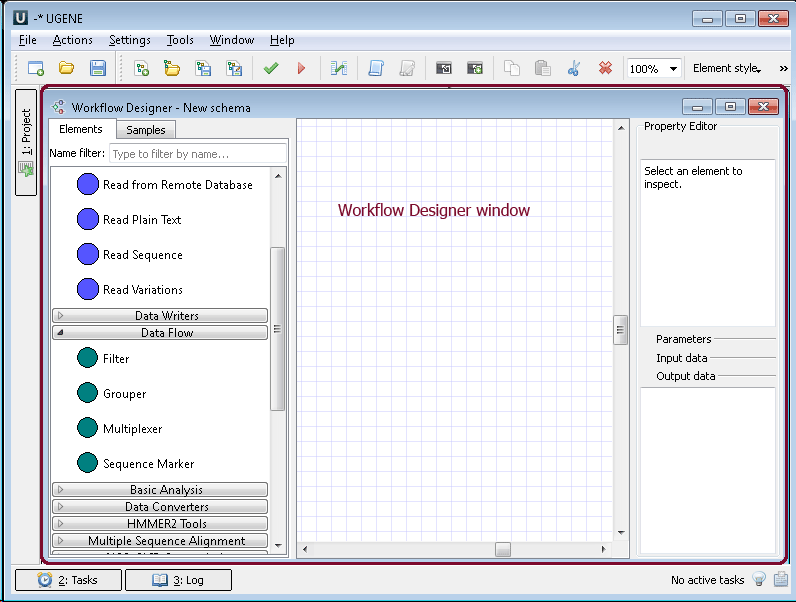Click the Multiplexer element circle
This screenshot has width=796, height=602.
87,428
